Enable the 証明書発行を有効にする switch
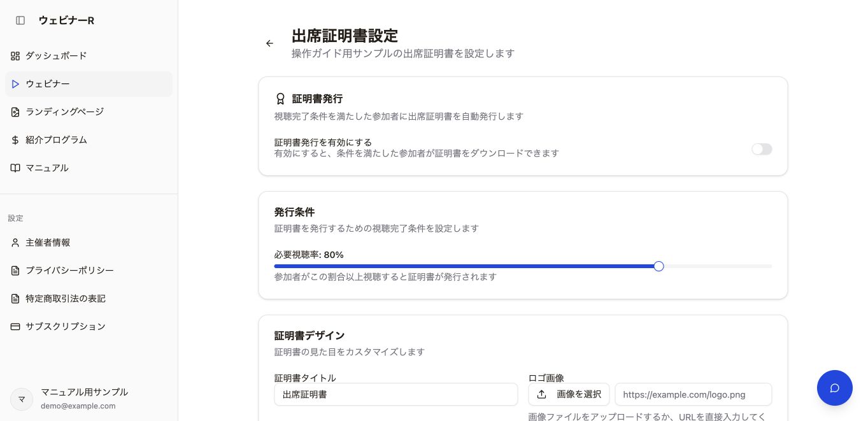Viewport: 868px width, 421px height. 762,149
